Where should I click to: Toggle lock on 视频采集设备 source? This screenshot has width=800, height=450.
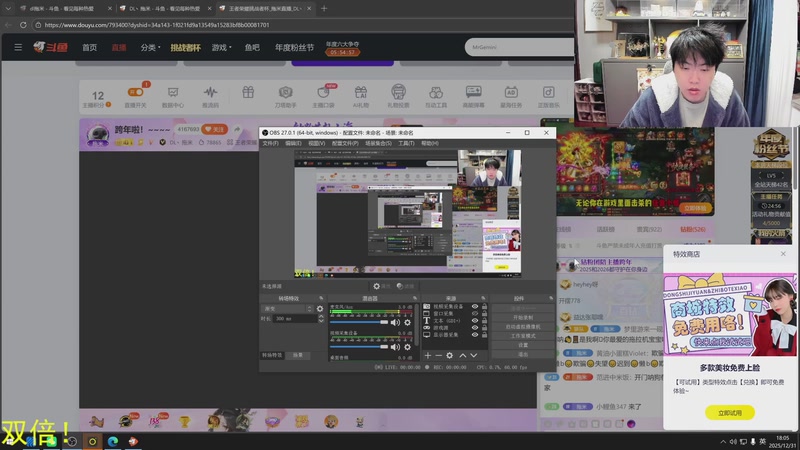coord(484,307)
